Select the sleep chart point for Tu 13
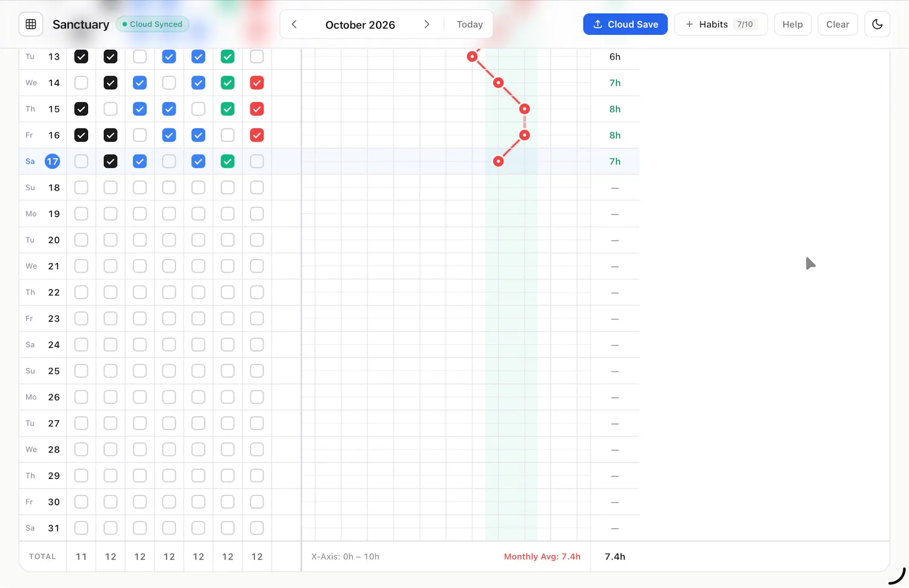The width and height of the screenshot is (909, 588). pyautogui.click(x=472, y=57)
